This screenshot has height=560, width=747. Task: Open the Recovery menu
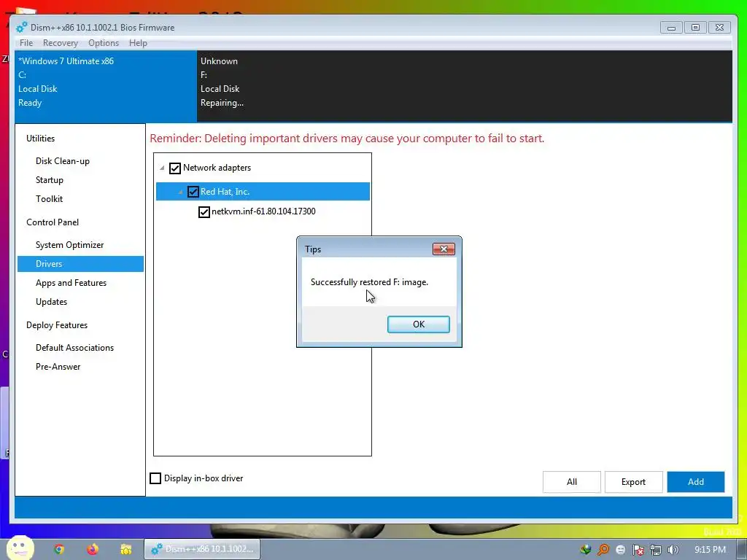(x=60, y=43)
